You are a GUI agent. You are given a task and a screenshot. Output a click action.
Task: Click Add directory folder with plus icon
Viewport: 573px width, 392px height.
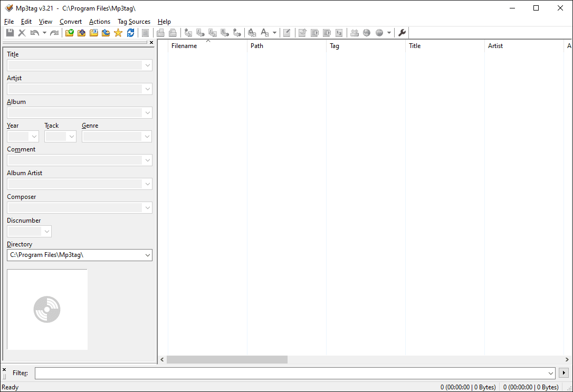[x=81, y=33]
